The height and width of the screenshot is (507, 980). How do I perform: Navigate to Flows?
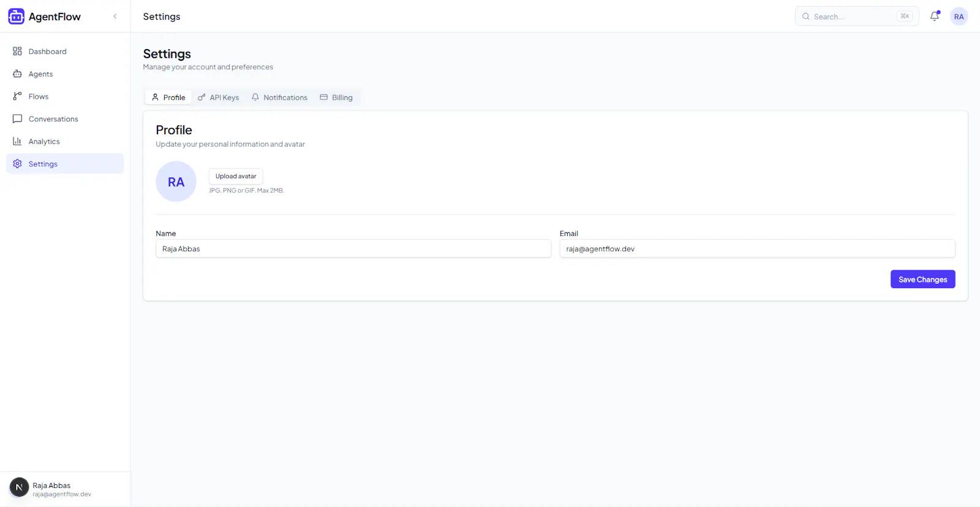pyautogui.click(x=65, y=96)
